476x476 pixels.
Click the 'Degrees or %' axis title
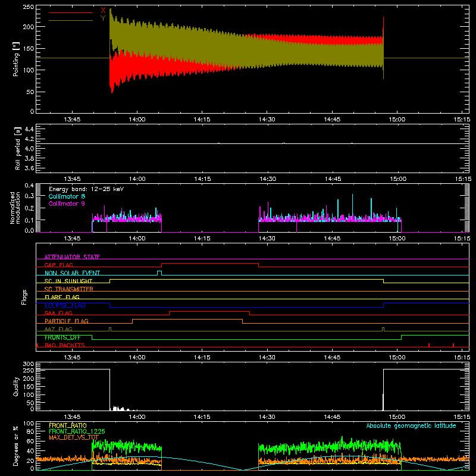(x=16, y=446)
